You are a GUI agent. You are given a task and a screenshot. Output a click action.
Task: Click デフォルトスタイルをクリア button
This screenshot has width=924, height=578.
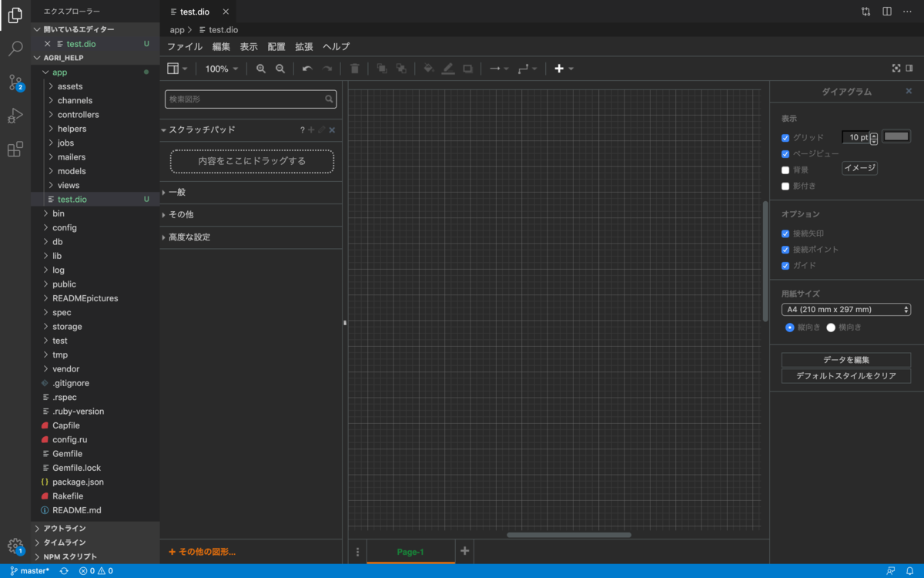(846, 376)
